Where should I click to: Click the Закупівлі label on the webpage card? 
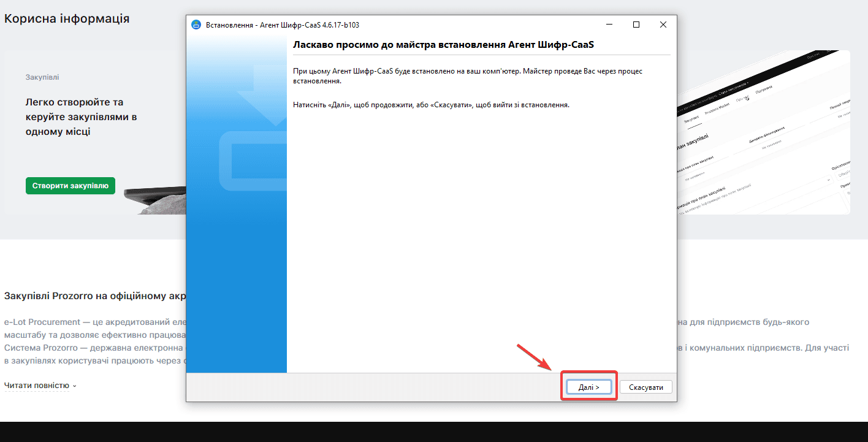(42, 77)
